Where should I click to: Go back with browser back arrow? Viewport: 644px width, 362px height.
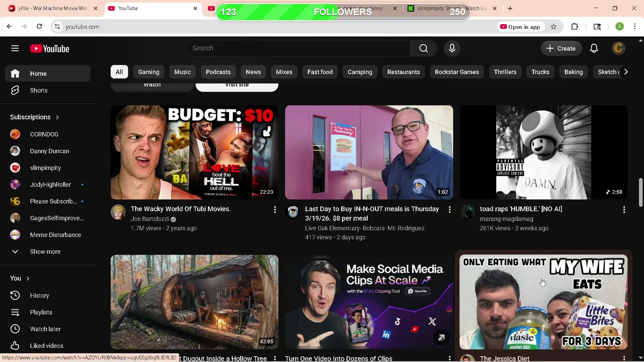(9, 27)
